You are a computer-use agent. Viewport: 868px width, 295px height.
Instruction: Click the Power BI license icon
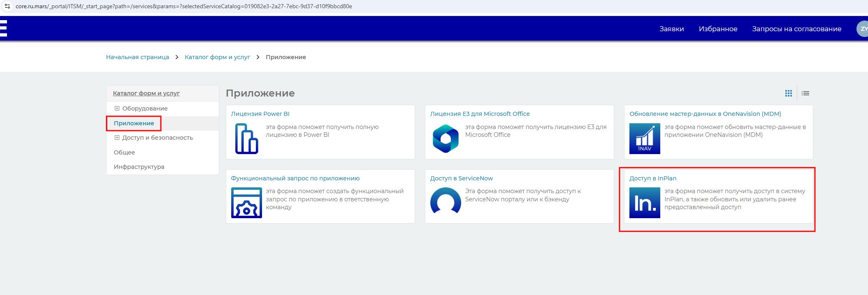tap(246, 138)
